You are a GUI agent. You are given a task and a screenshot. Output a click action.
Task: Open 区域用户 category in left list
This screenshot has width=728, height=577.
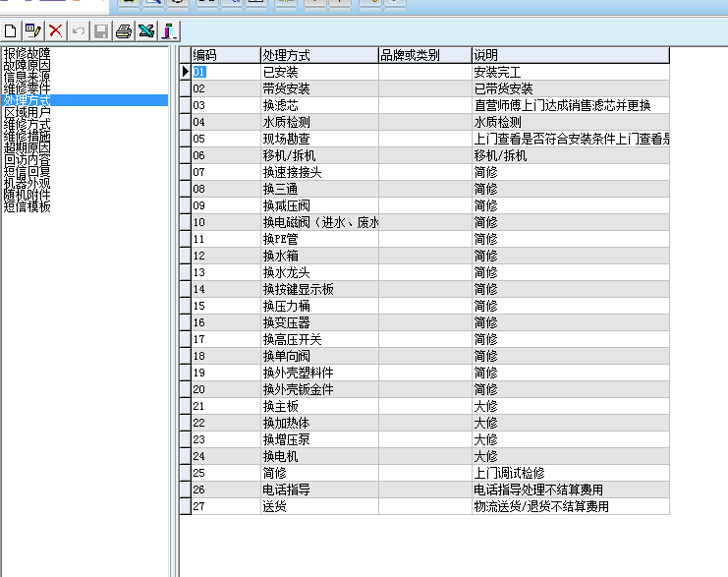point(27,112)
